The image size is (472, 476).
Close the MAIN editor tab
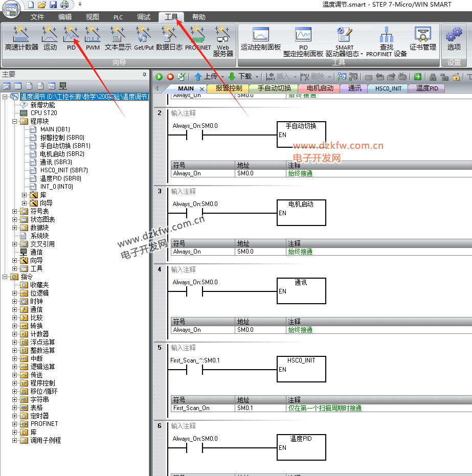point(202,88)
